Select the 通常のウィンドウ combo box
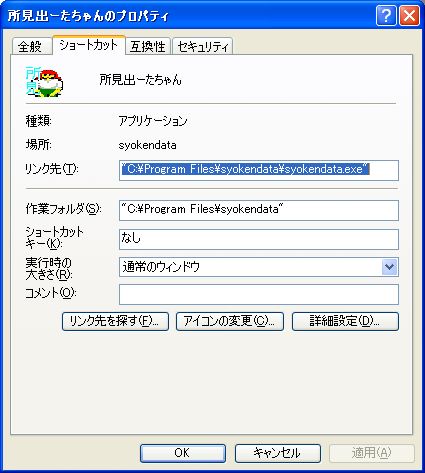 pyautogui.click(x=259, y=267)
